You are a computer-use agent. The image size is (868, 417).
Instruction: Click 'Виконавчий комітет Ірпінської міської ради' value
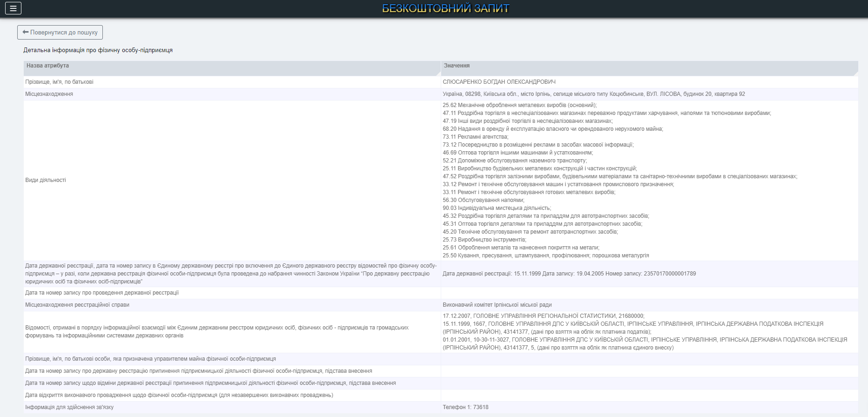[x=497, y=305]
